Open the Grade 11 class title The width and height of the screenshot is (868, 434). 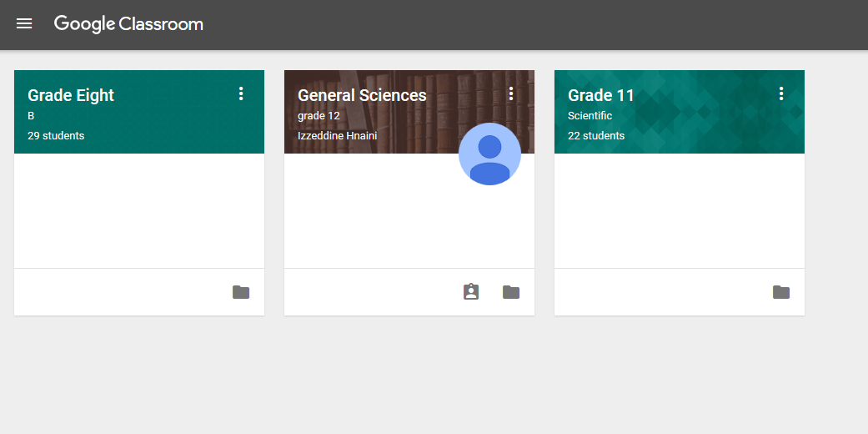(600, 95)
